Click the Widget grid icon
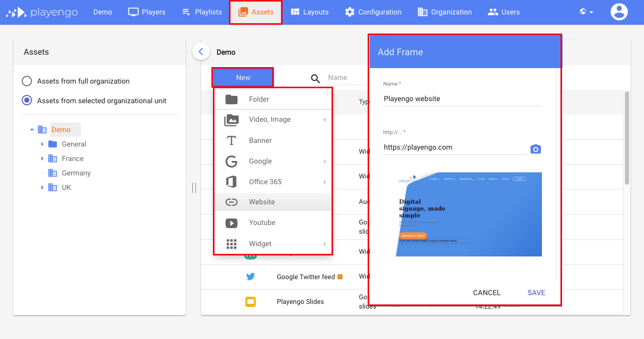 (x=232, y=244)
